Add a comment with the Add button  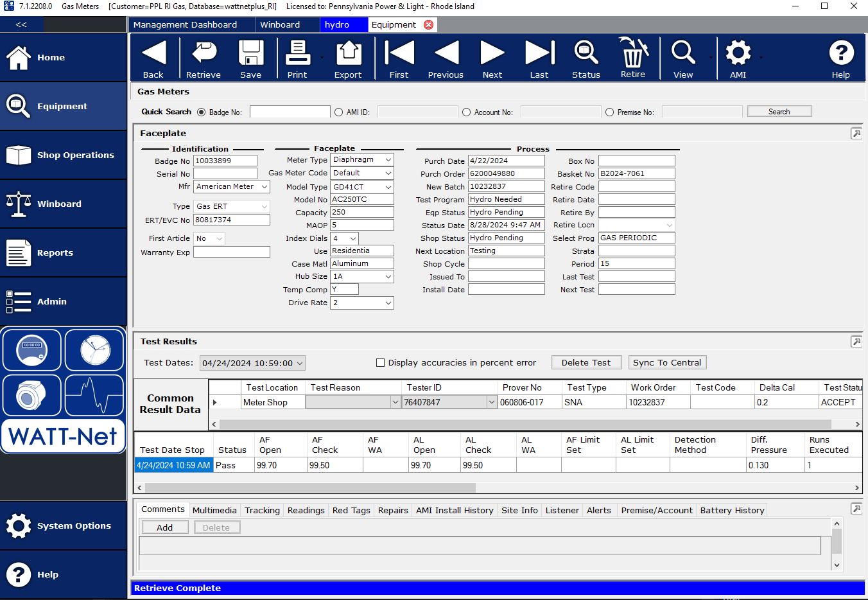[x=165, y=527]
